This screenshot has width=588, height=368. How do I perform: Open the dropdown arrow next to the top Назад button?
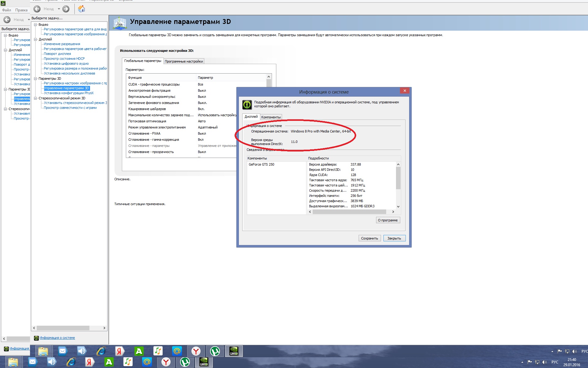[x=59, y=9]
